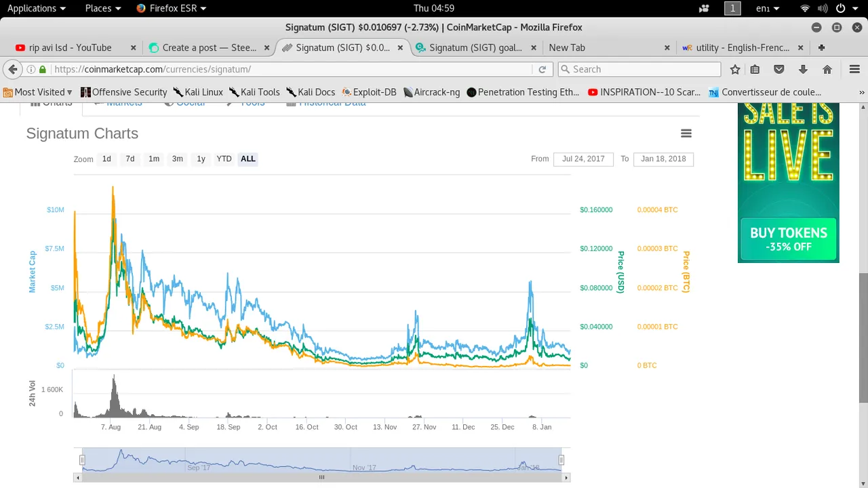868x488 pixels.
Task: Close the 'rip avi lsd - YouTube' tab
Action: [133, 47]
